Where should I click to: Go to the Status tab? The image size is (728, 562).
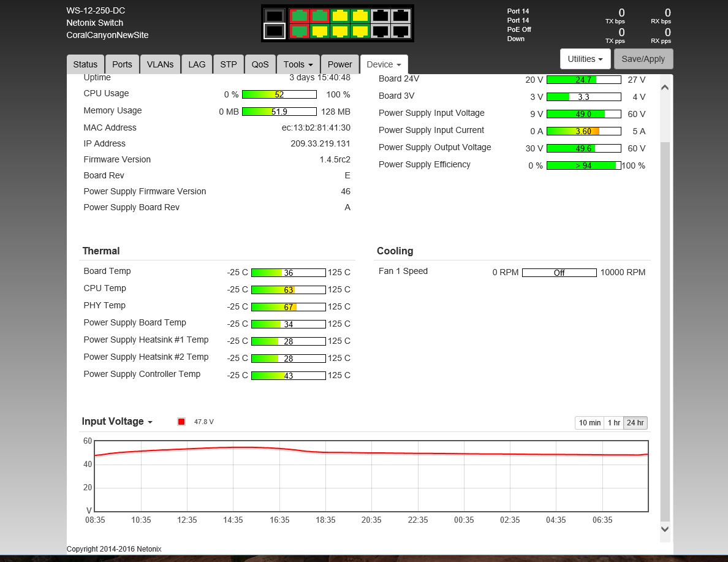click(85, 64)
